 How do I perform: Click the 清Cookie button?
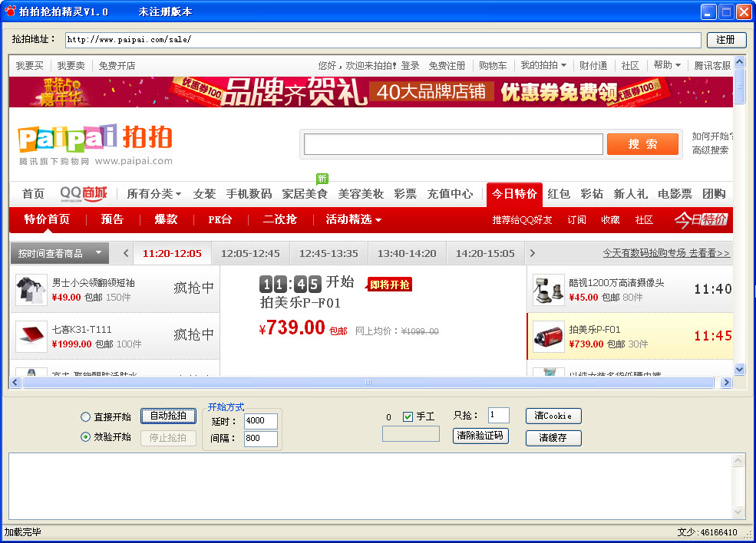[553, 416]
